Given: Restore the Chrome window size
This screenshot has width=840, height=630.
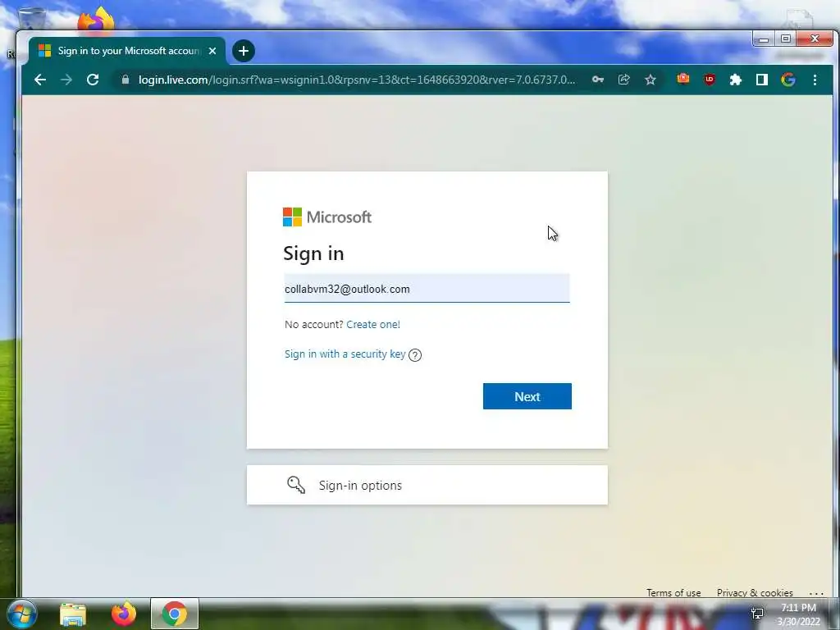Looking at the screenshot, I should (786, 39).
